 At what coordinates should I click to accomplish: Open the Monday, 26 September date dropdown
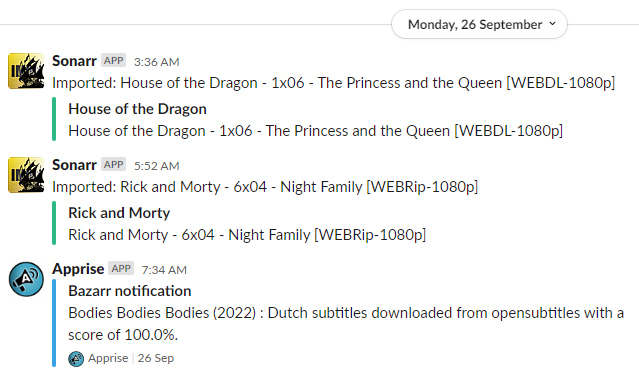point(479,24)
